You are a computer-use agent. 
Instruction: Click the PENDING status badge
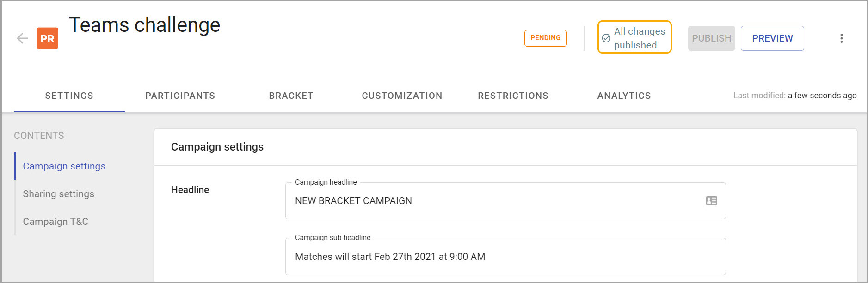tap(545, 38)
